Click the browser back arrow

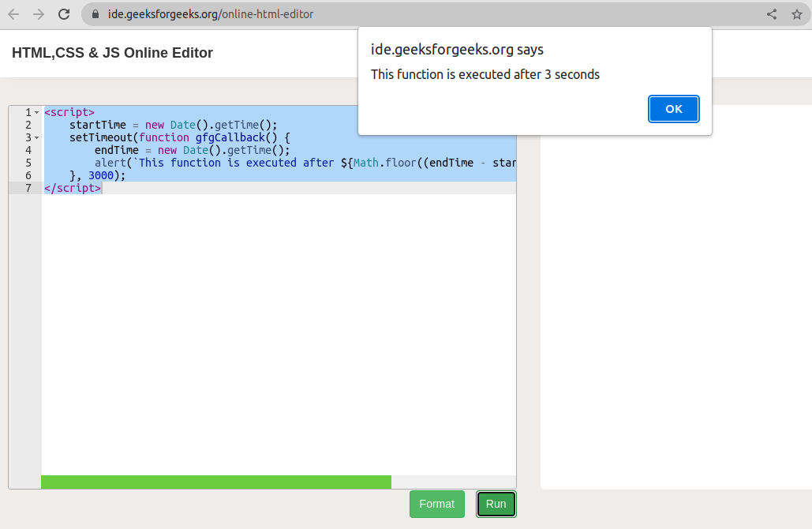coord(13,14)
